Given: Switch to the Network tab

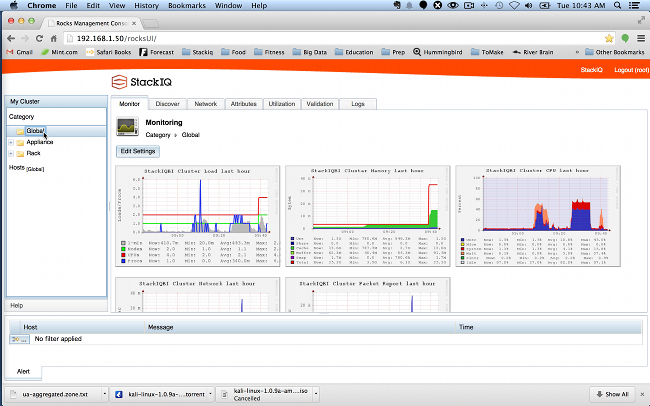Looking at the screenshot, I should click(x=206, y=104).
